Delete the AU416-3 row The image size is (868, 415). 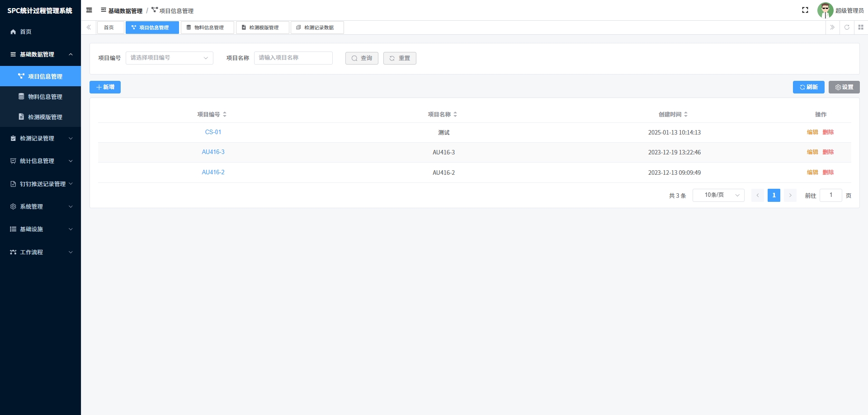pyautogui.click(x=828, y=152)
